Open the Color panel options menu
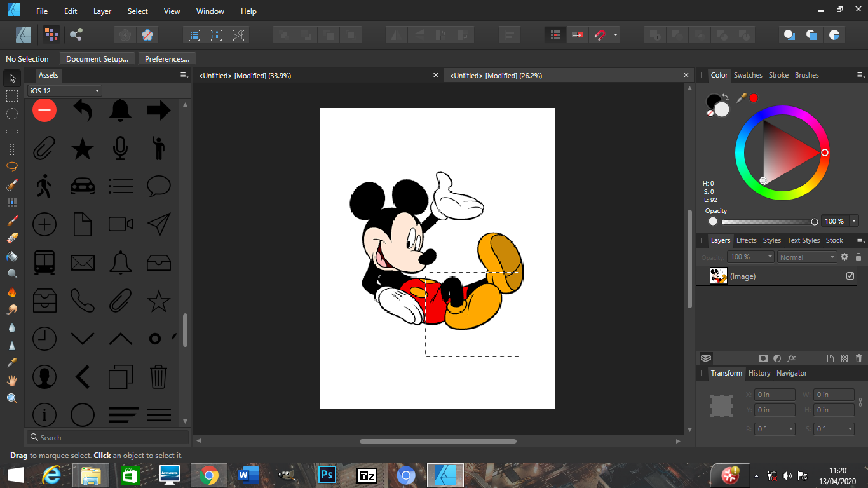This screenshot has width=868, height=488. (x=860, y=75)
